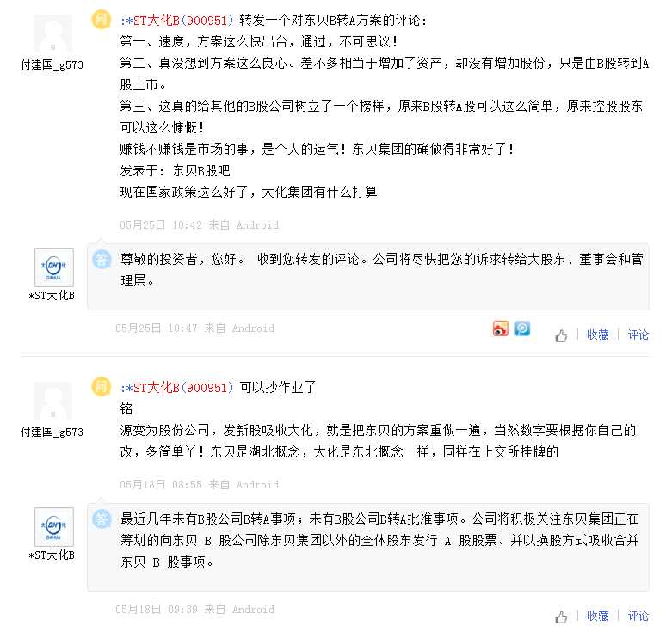The height and width of the screenshot is (626, 672).
Task: Click 收藏 to bookmark the second answer
Action: [597, 617]
